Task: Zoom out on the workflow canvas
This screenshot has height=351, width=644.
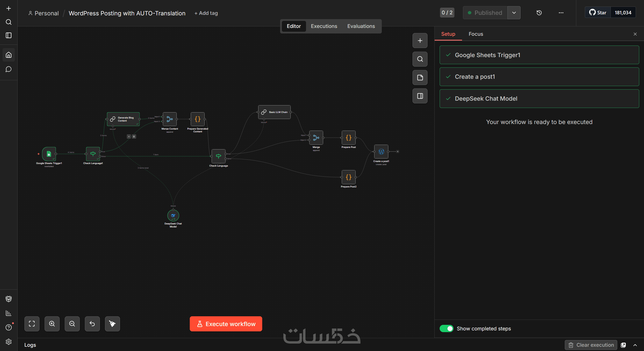Action: point(72,324)
